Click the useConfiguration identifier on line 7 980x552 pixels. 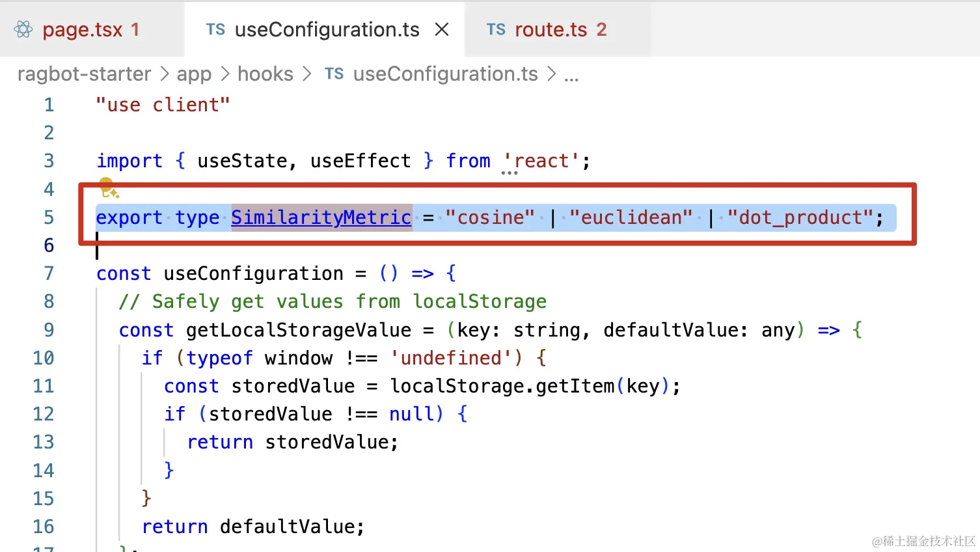tap(253, 273)
